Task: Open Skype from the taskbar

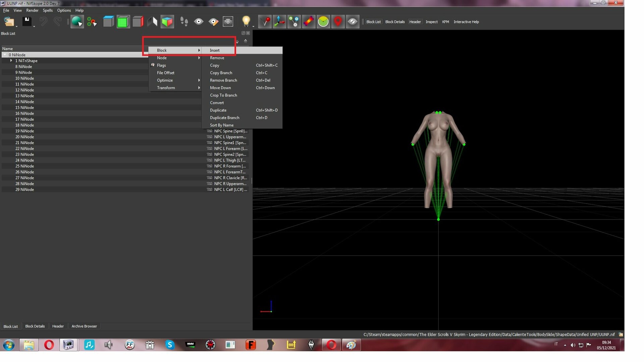Action: click(x=170, y=345)
